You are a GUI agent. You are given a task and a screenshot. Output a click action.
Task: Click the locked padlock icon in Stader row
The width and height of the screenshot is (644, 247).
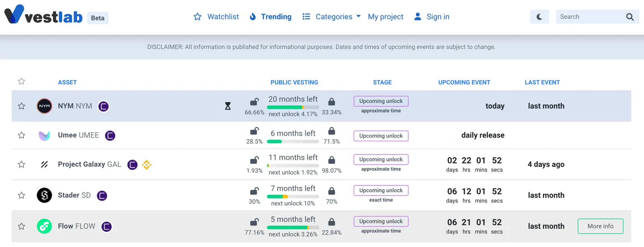332,191
